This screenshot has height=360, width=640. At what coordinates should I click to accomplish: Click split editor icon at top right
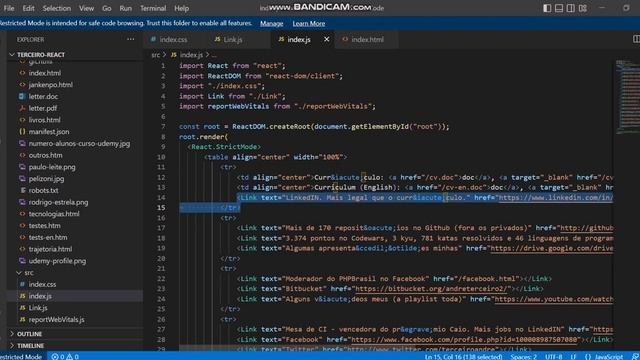[x=636, y=39]
